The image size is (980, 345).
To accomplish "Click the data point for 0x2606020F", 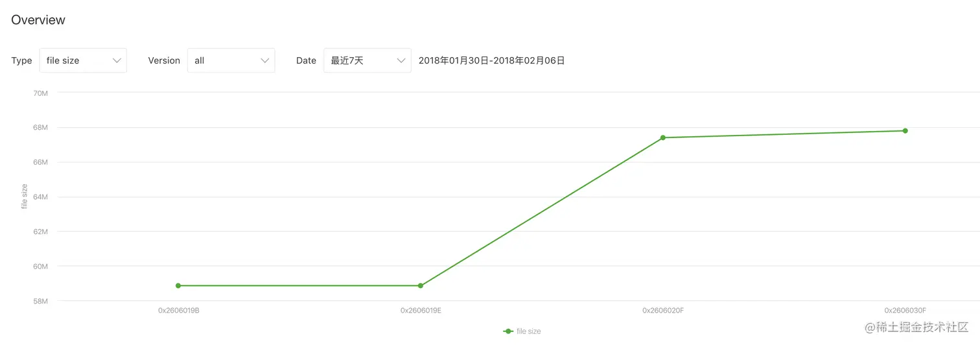I will [x=663, y=137].
